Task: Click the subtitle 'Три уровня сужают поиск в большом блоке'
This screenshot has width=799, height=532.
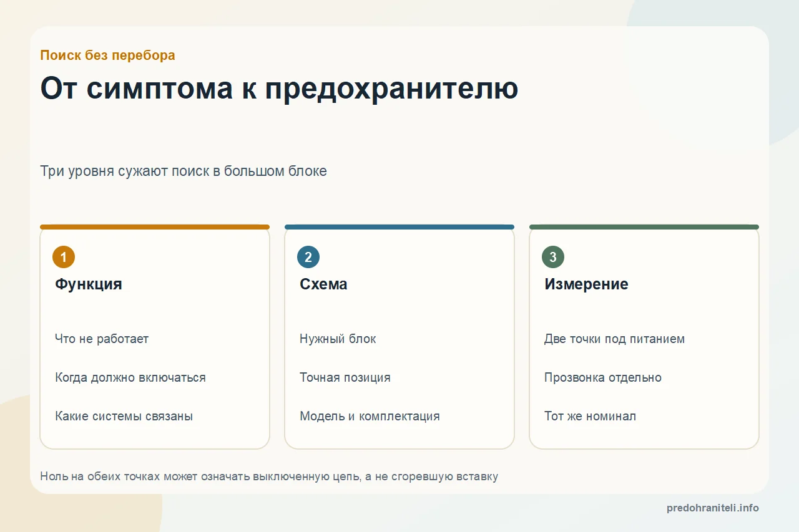Action: tap(184, 171)
